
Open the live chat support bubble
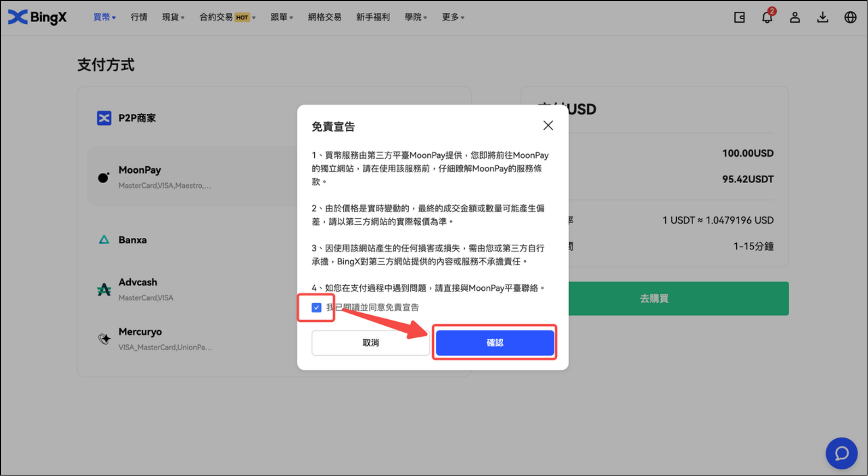point(842,453)
